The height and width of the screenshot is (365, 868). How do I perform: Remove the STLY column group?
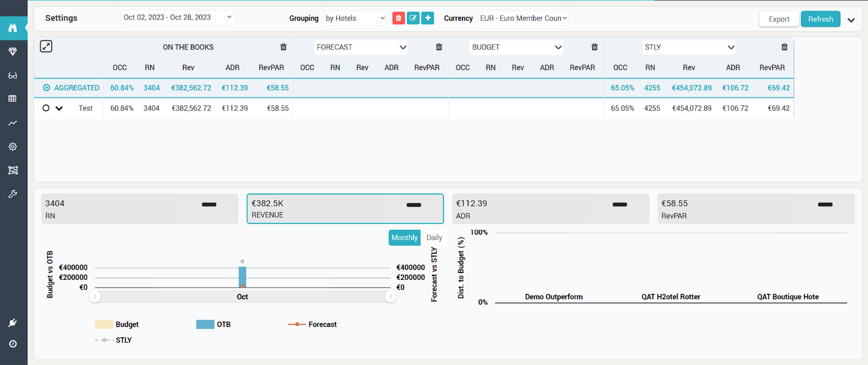coord(784,47)
